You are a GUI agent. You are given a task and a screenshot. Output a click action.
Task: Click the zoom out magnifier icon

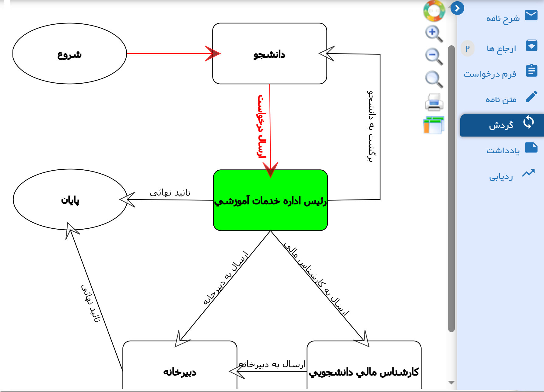[x=433, y=56]
